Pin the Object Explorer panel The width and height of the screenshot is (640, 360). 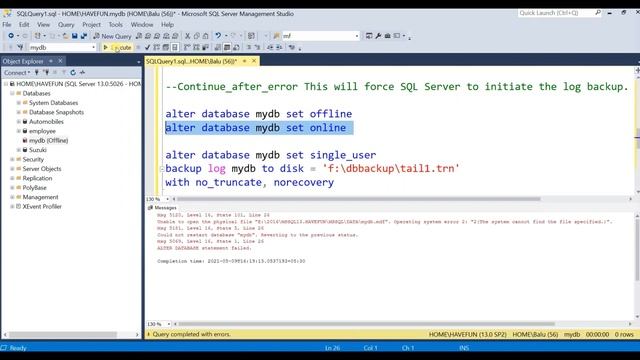click(51, 61)
